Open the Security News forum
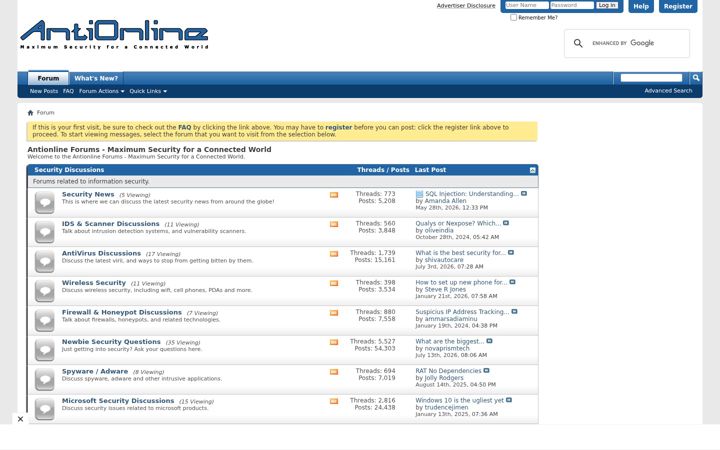The height and width of the screenshot is (450, 720). (88, 194)
